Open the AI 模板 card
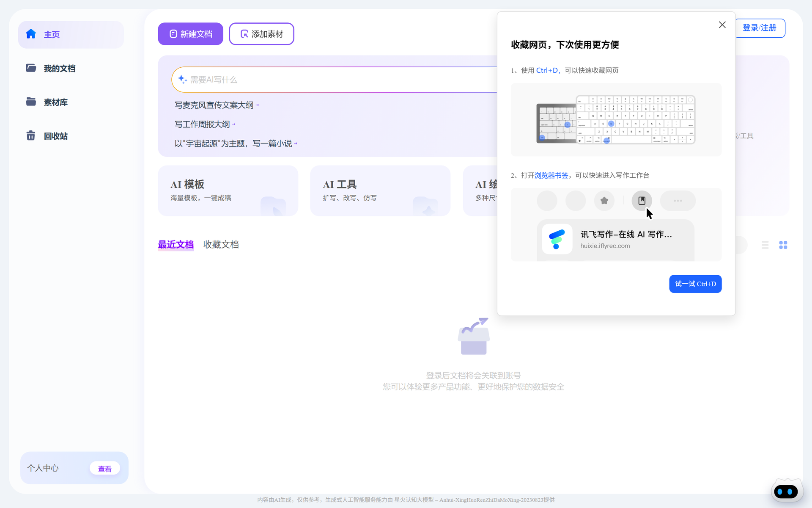Viewport: 812px width, 508px height. 228,191
